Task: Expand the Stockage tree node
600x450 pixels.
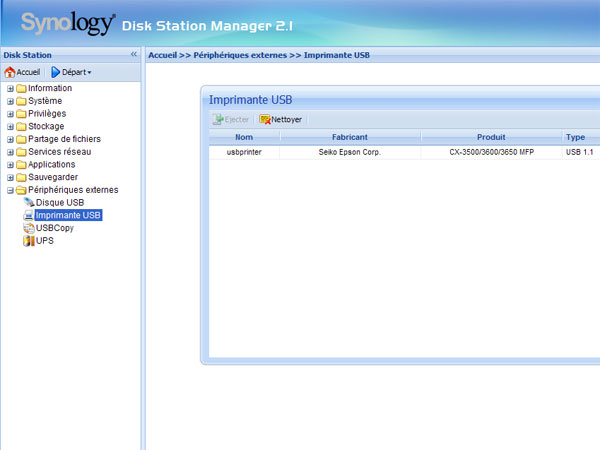Action: (x=10, y=127)
